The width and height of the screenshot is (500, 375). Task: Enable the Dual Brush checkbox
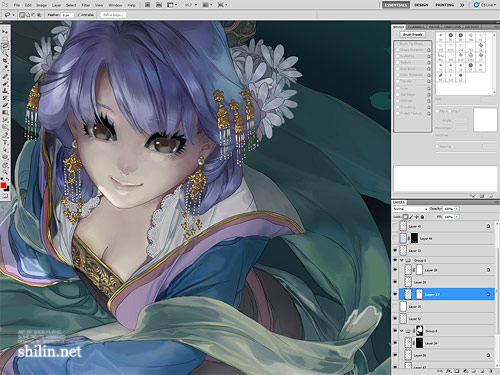397,69
